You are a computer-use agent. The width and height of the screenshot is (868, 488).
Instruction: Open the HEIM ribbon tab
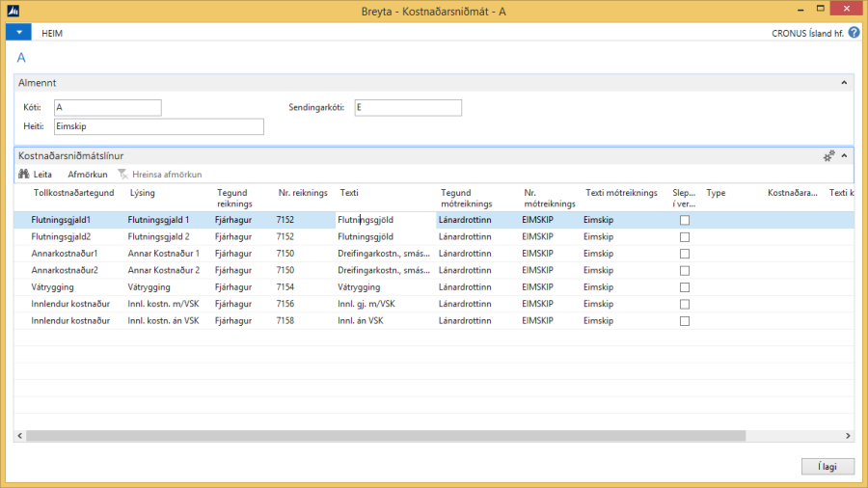point(52,33)
